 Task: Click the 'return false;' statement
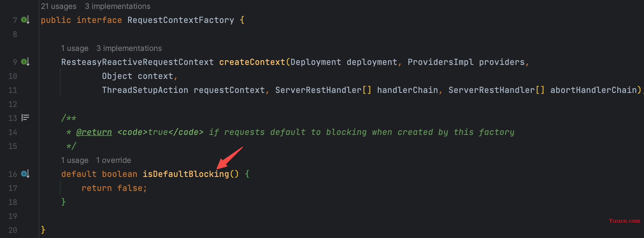pos(114,188)
